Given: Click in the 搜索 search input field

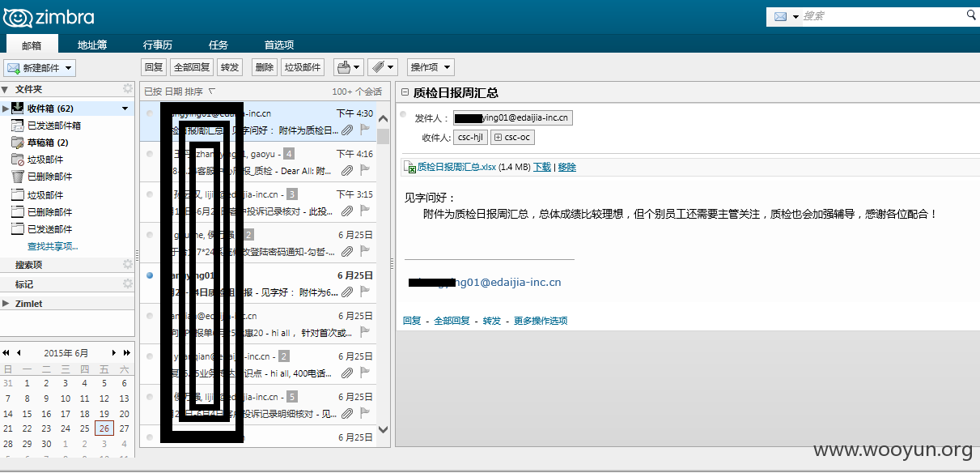Looking at the screenshot, I should pyautogui.click(x=883, y=16).
